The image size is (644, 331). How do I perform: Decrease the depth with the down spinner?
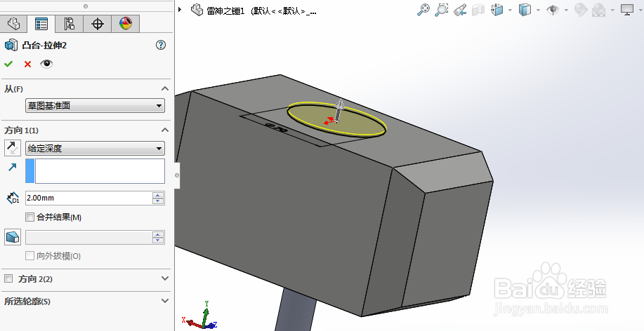(158, 201)
